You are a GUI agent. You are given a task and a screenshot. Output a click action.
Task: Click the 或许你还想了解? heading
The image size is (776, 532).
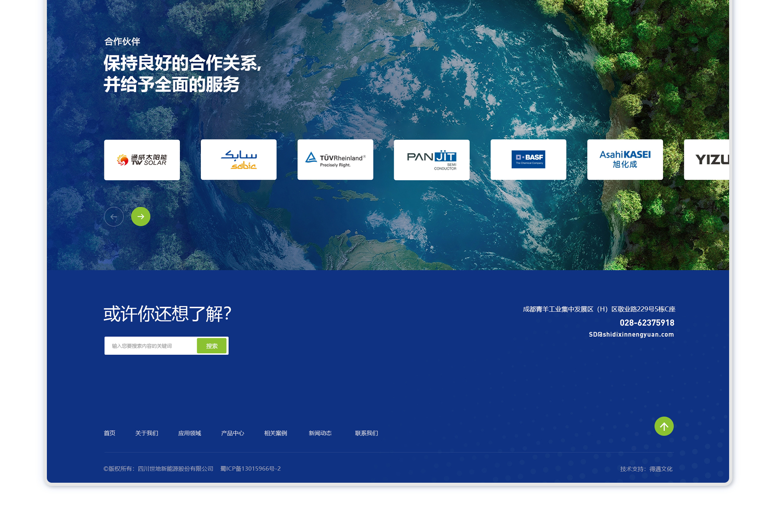pyautogui.click(x=167, y=313)
